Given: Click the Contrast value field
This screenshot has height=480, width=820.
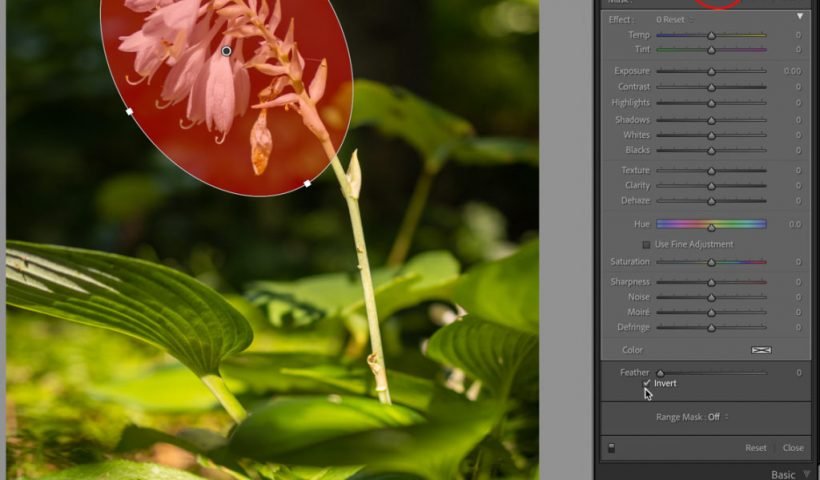Looking at the screenshot, I should (x=798, y=87).
